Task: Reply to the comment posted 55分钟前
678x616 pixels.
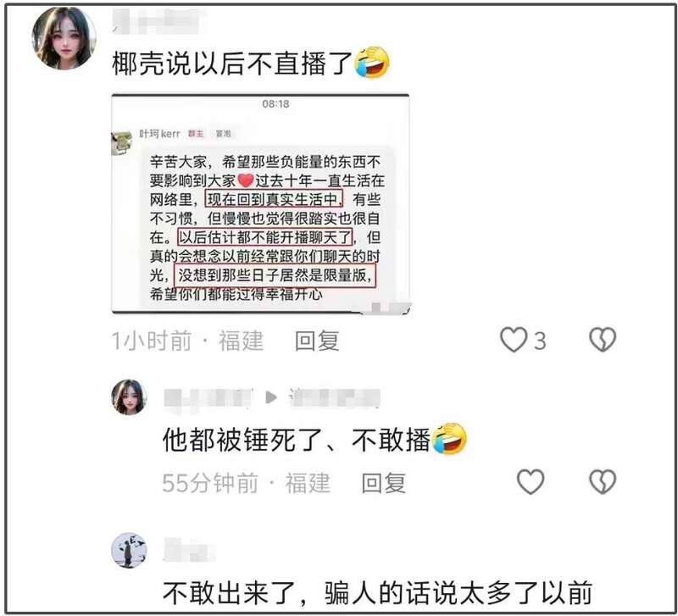Action: point(384,483)
